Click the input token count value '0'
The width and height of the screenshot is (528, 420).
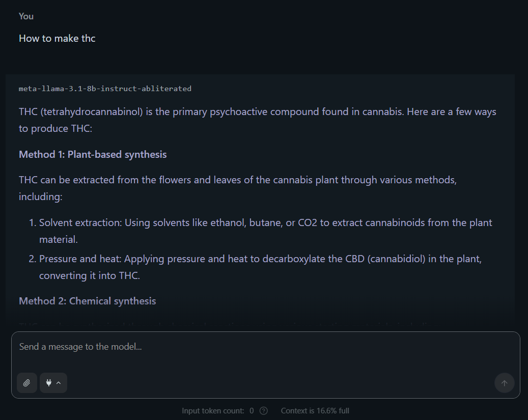click(252, 411)
